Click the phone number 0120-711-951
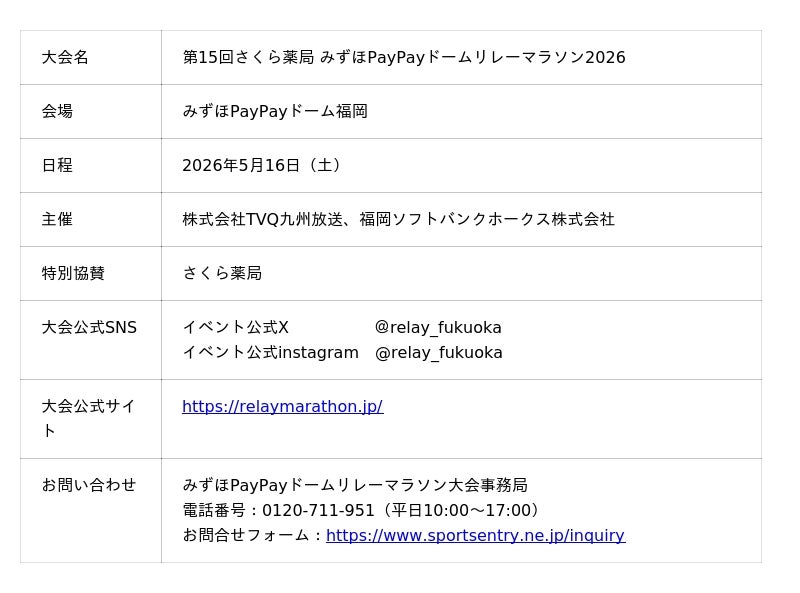Image resolution: width=800 pixels, height=593 pixels. tap(318, 510)
